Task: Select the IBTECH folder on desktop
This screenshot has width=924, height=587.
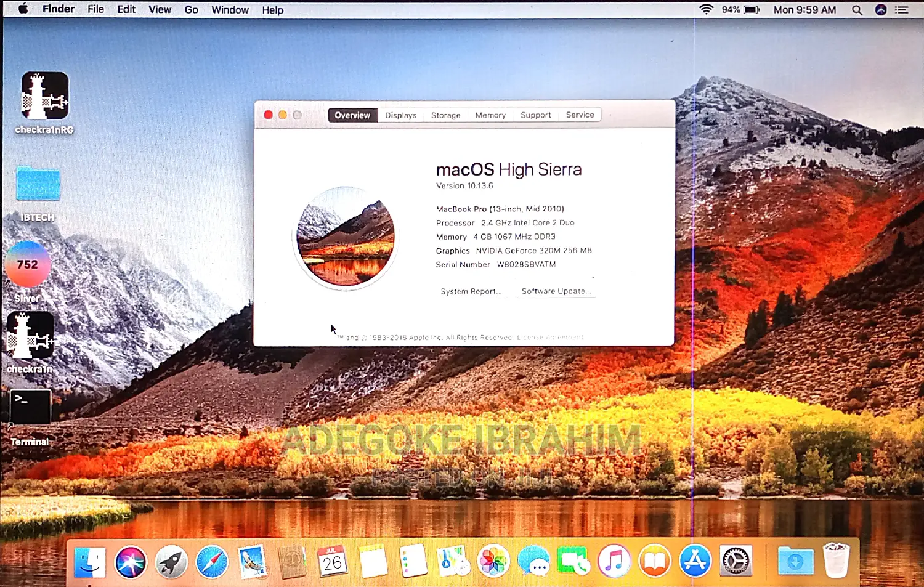Action: pyautogui.click(x=38, y=193)
